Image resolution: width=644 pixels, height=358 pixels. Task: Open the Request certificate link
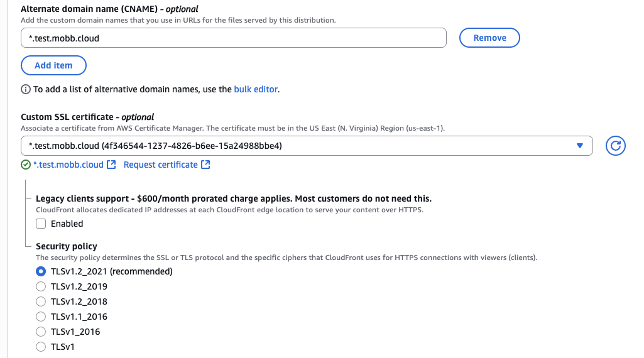tap(160, 165)
